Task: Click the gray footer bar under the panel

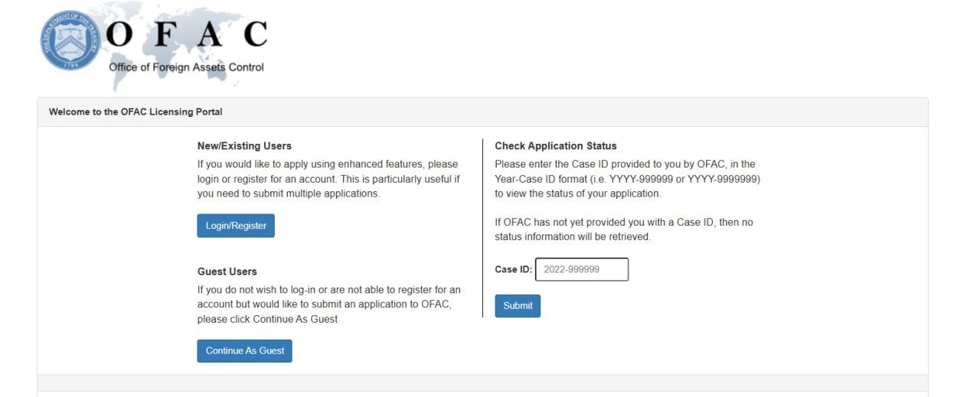Action: pos(482,382)
